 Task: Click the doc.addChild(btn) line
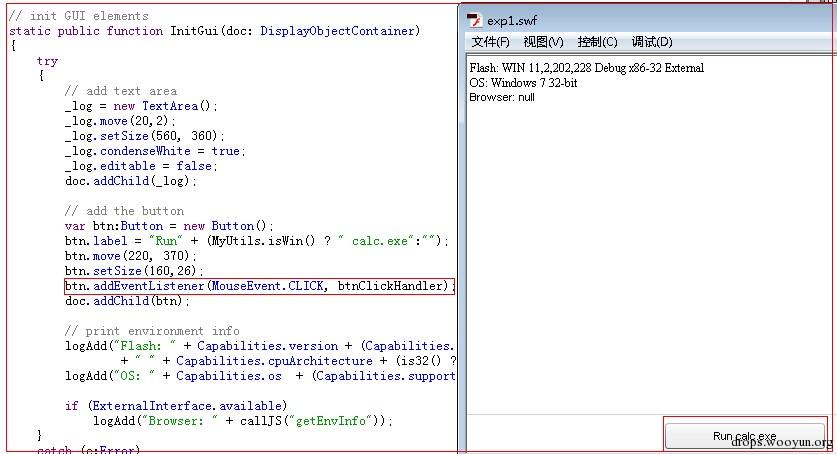coord(127,301)
